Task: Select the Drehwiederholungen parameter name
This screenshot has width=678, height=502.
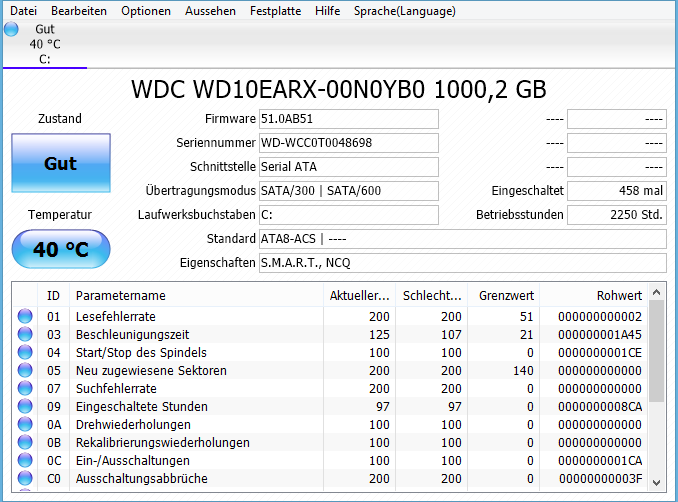Action: (133, 425)
